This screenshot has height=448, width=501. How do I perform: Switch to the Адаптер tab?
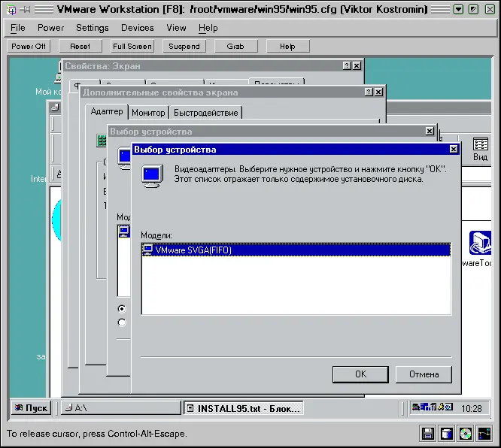[x=107, y=111]
